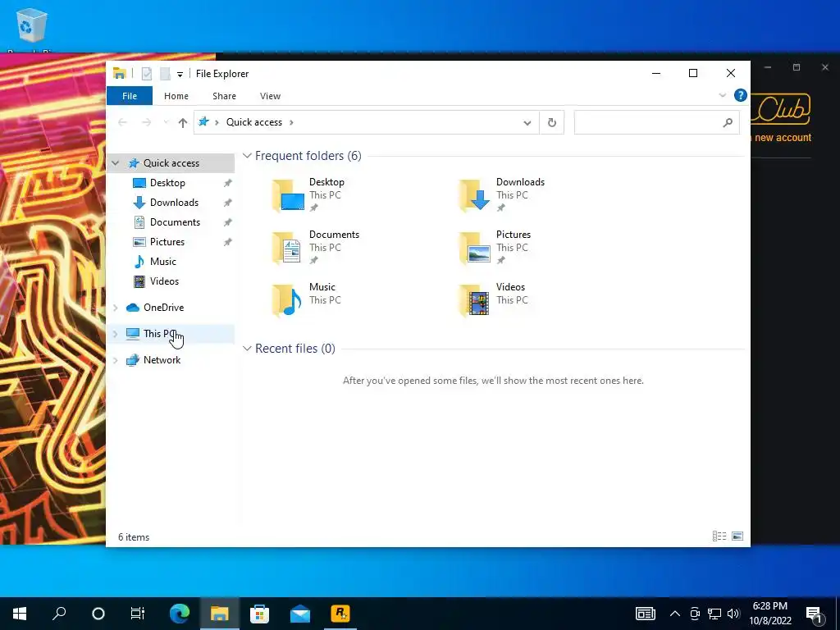Screen dimensions: 840x630
Task: Select Videos in the navigation pane
Action: point(164,281)
